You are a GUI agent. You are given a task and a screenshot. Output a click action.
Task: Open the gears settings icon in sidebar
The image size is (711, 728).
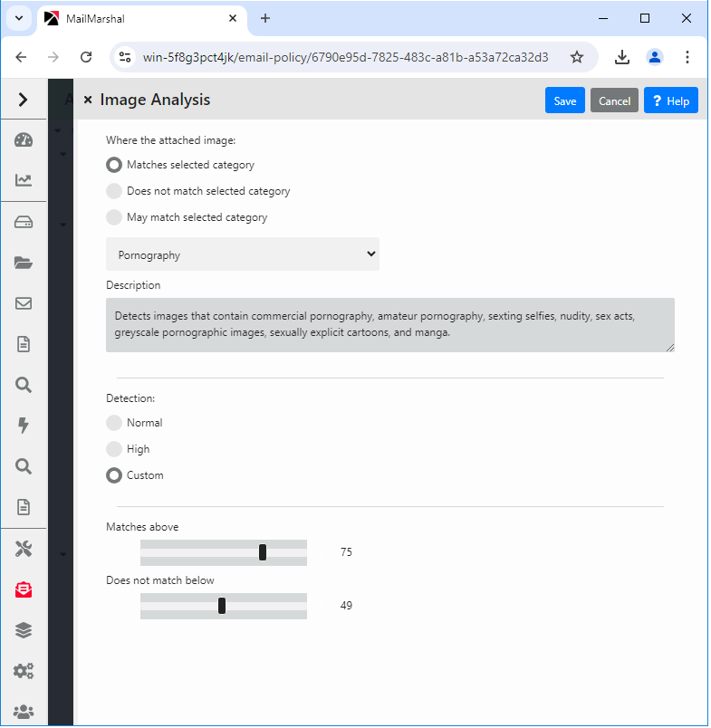pyautogui.click(x=24, y=671)
